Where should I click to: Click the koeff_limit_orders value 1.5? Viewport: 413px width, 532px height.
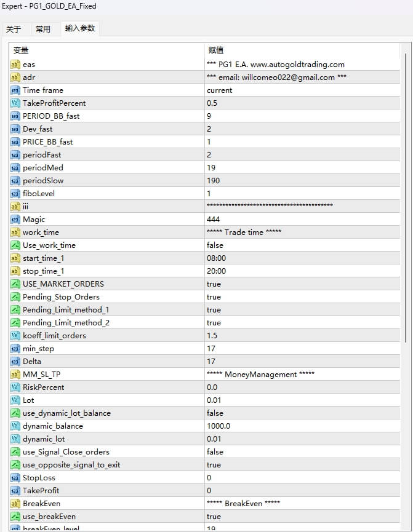point(212,336)
